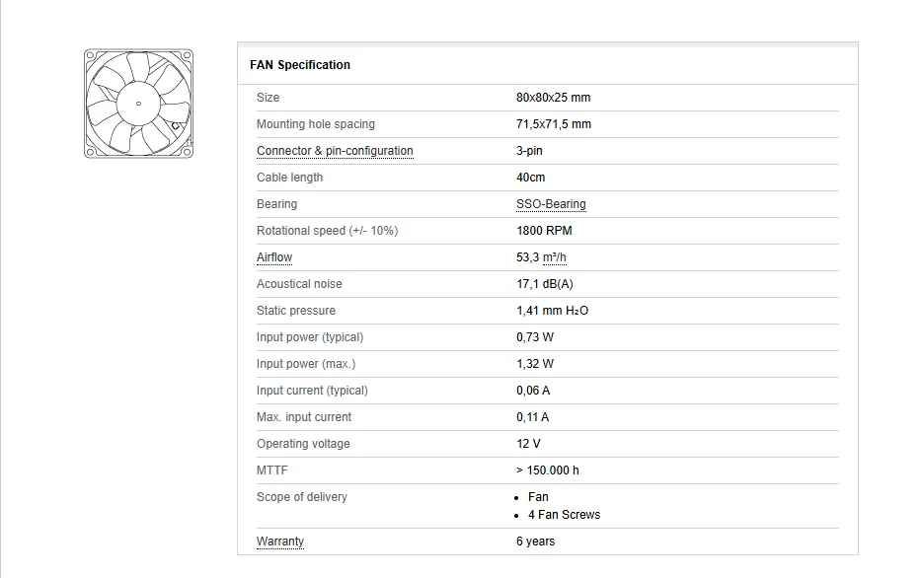Click the > 150.000 h MTTF value
This screenshot has width=924, height=578.
[x=548, y=470]
